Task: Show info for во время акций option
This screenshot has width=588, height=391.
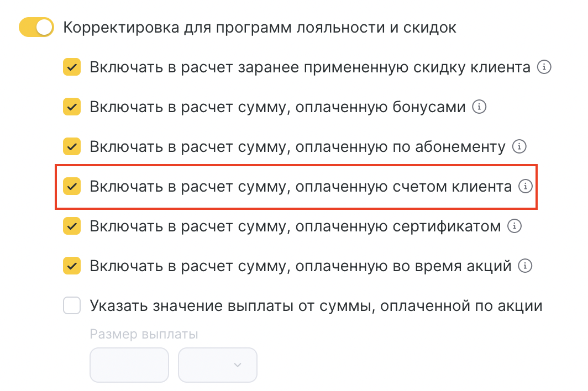Action: tap(525, 266)
